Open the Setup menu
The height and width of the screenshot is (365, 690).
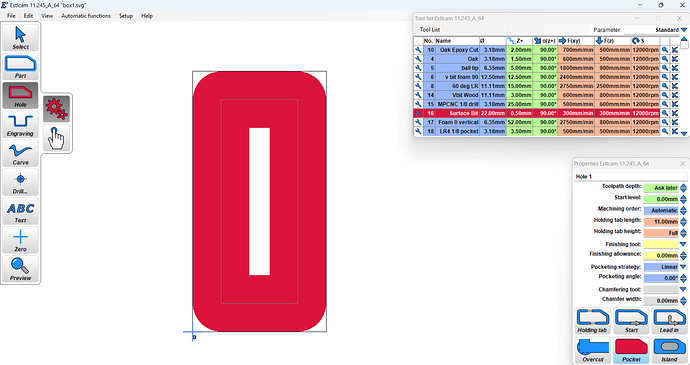[126, 16]
